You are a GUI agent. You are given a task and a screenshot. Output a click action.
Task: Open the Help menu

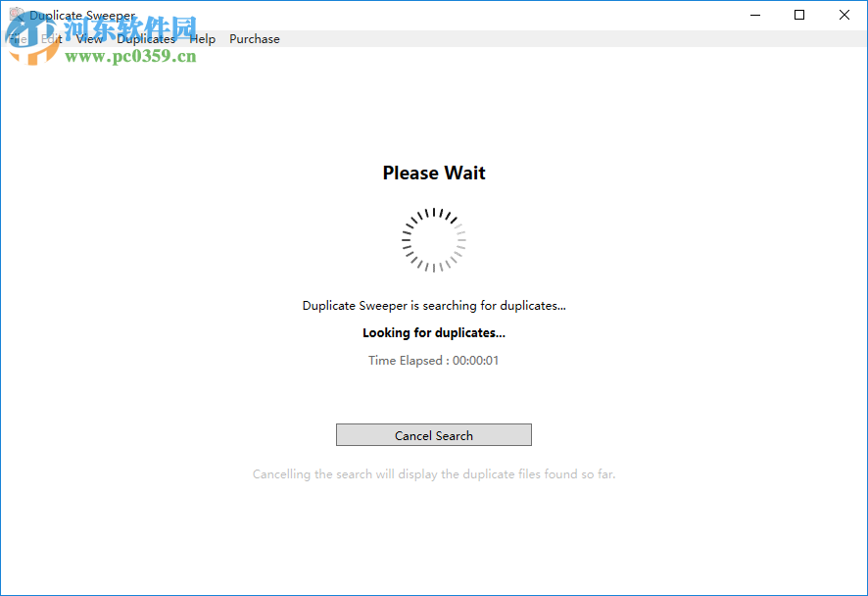(x=202, y=38)
